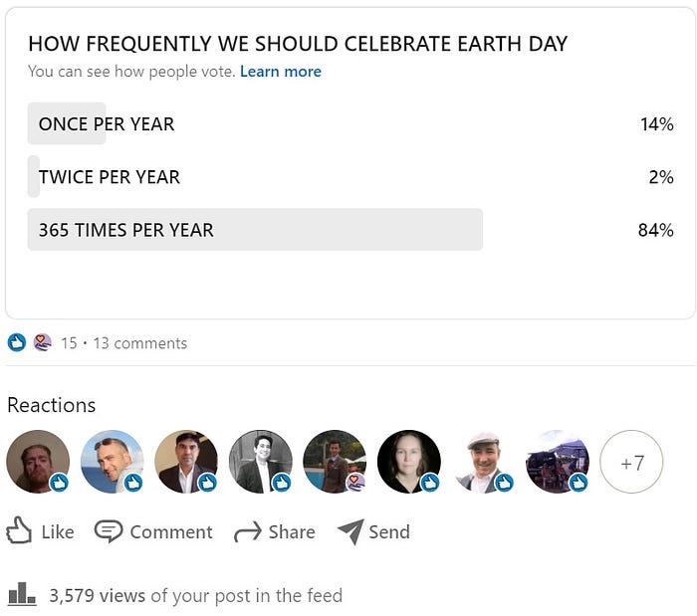
Task: Open the Learn more link
Action: click(x=281, y=72)
